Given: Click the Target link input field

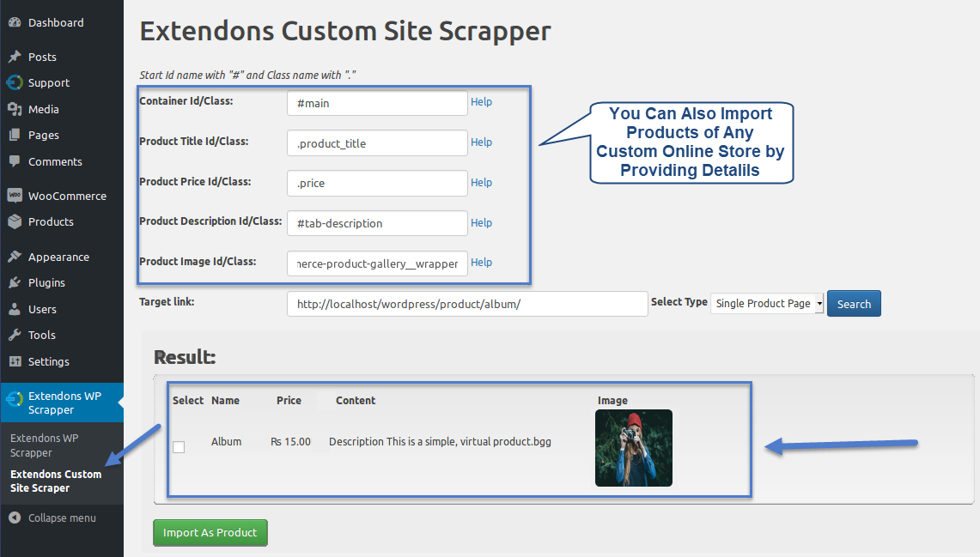Looking at the screenshot, I should tap(466, 304).
